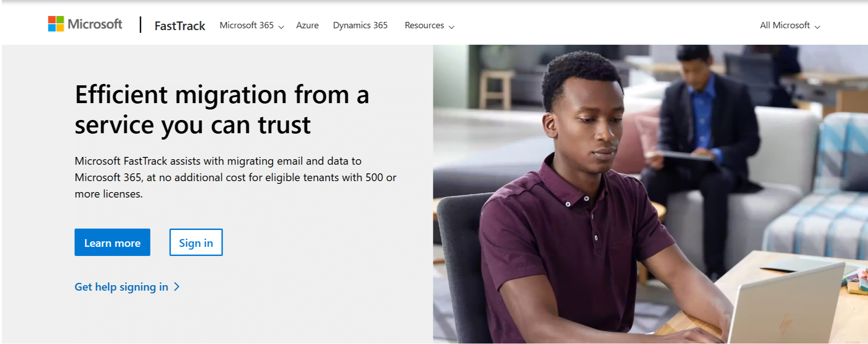Click the All Microsoft chevron arrow
868x344 pixels.
pyautogui.click(x=817, y=27)
